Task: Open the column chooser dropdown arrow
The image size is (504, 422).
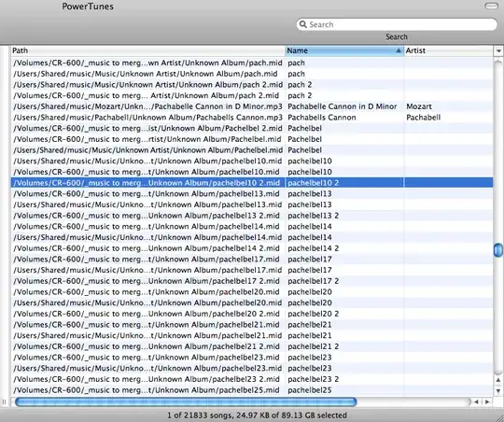Action: tap(498, 50)
